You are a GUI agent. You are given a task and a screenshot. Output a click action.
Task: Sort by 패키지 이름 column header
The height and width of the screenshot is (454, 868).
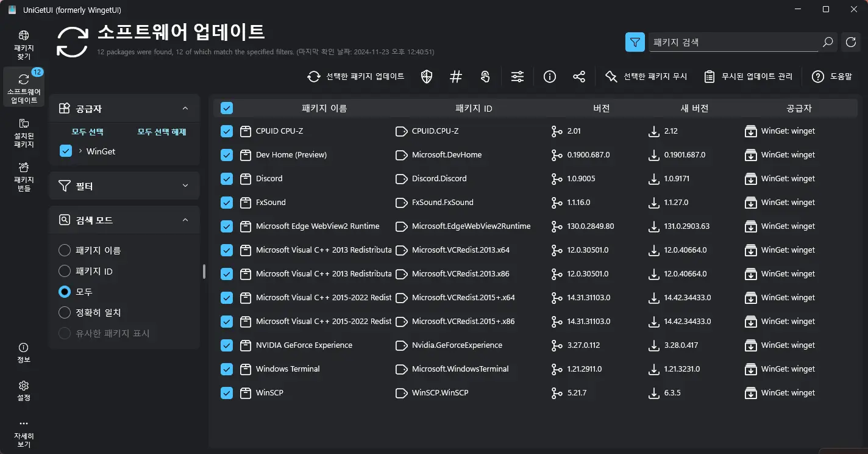coord(324,109)
